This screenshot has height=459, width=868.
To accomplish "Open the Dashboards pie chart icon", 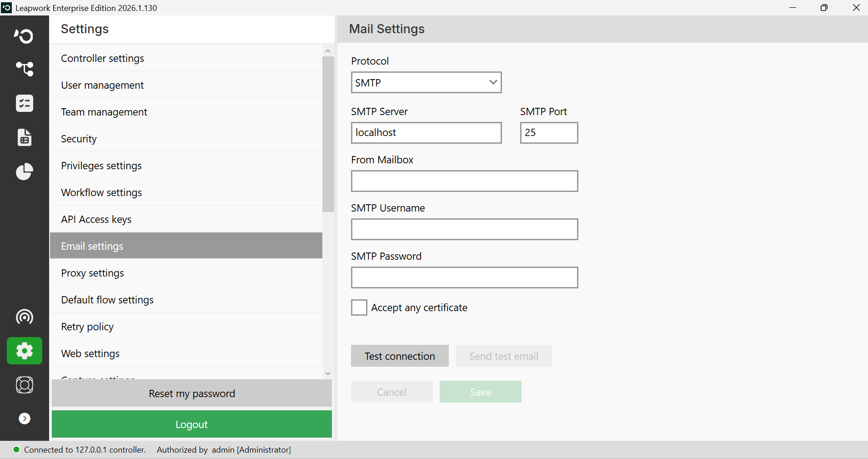I will tap(24, 171).
